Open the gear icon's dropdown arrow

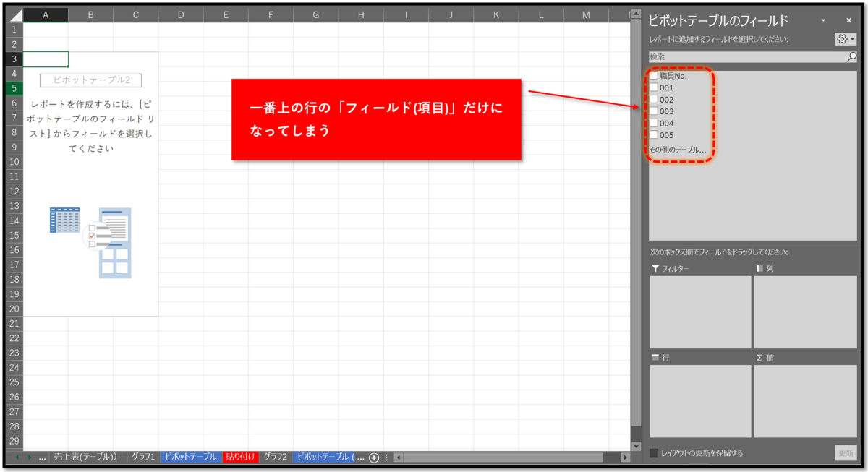[x=853, y=38]
